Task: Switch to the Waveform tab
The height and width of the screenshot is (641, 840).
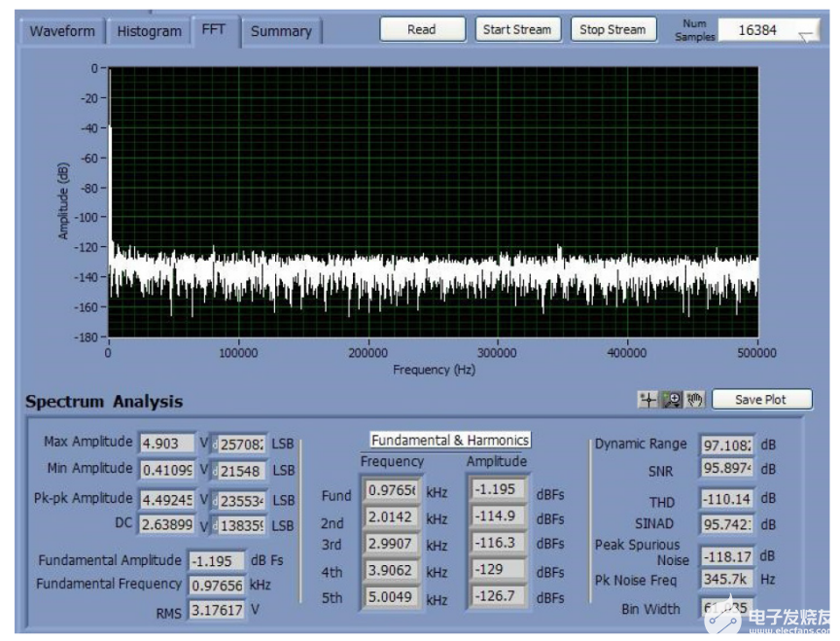Action: click(62, 31)
